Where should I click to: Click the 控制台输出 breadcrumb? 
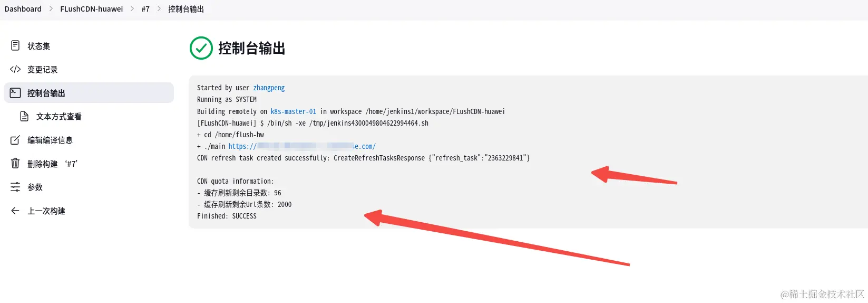[x=186, y=9]
